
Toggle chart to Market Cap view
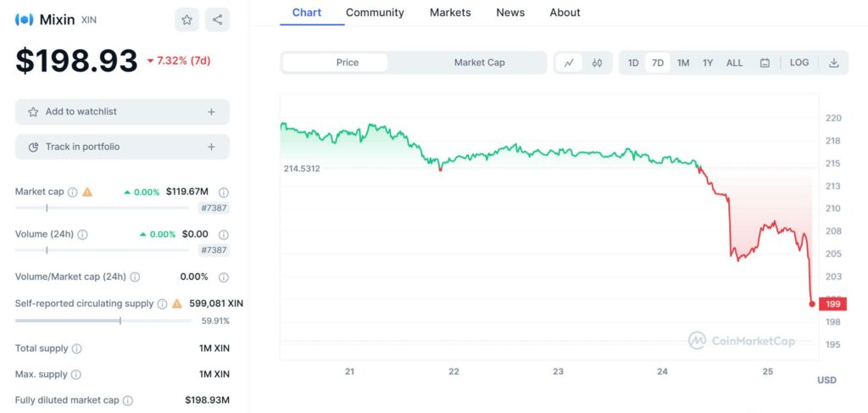point(480,63)
